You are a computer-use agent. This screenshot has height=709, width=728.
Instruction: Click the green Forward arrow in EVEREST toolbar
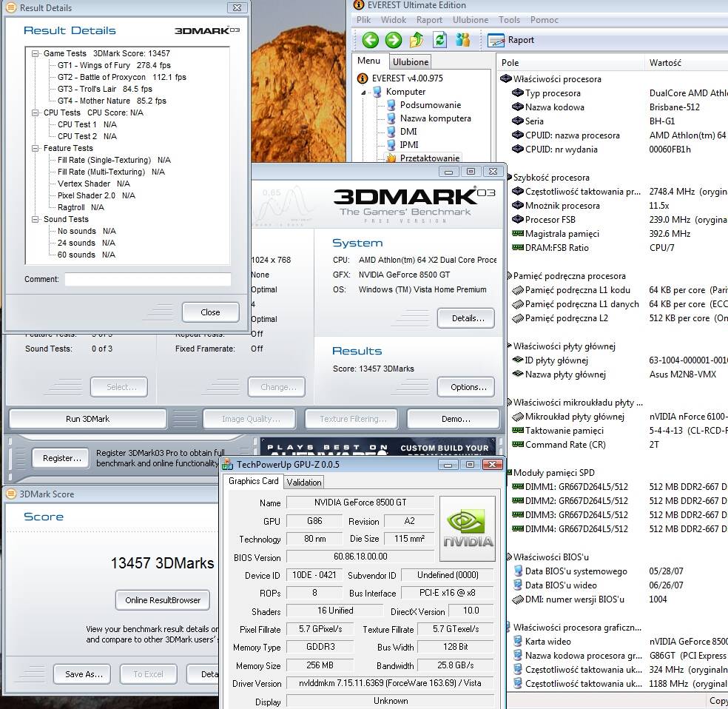(394, 40)
